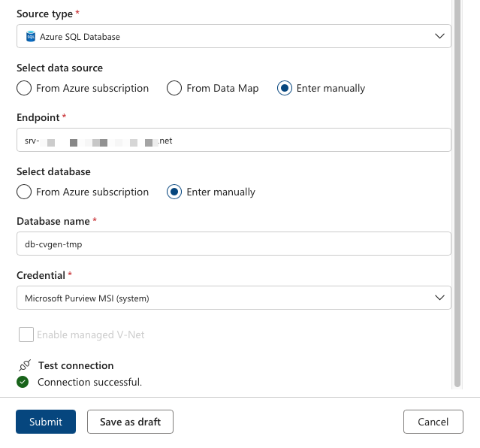
Task: Open the Credential dropdown chevron
Action: (x=439, y=298)
